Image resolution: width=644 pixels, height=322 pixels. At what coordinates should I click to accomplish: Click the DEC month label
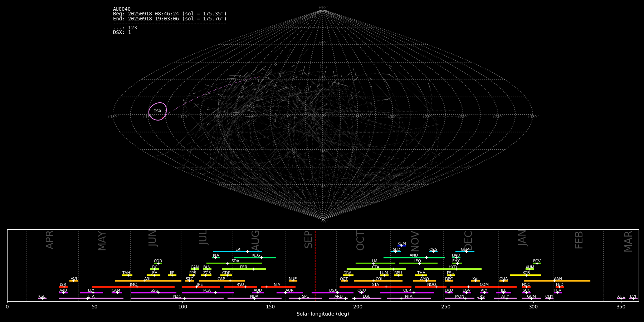point(468,240)
